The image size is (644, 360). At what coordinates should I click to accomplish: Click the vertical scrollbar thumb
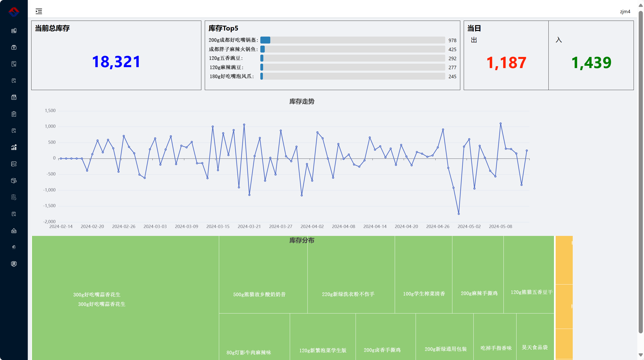pyautogui.click(x=641, y=172)
